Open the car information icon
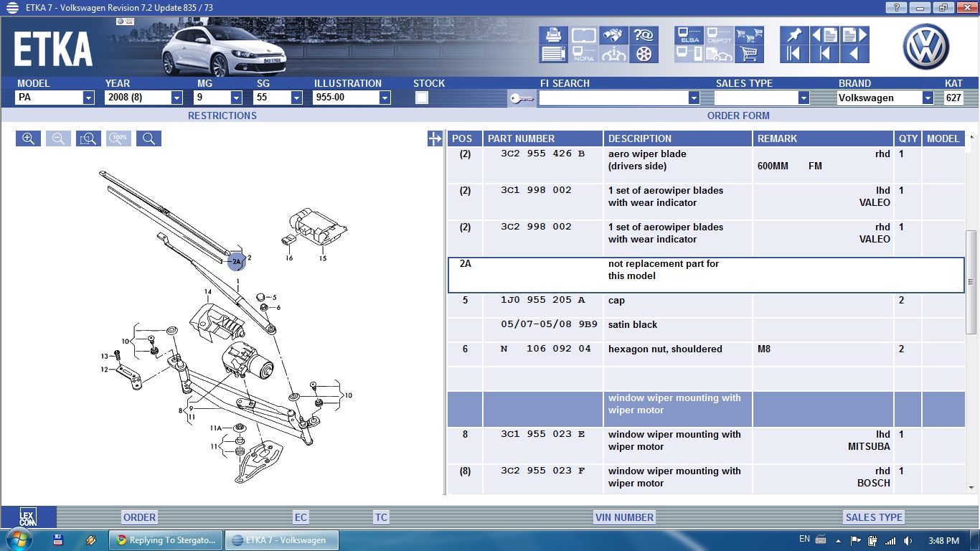Screen dimensions: 980x551 click(613, 54)
